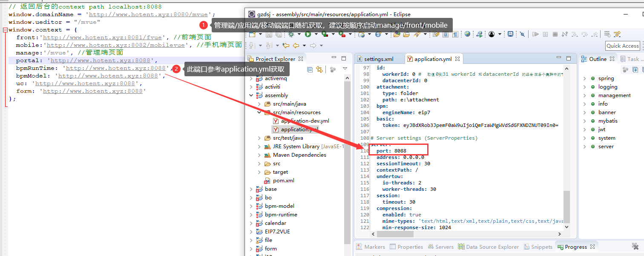Collapse the window.context code fold marker
644x256 pixels.
(x=5, y=30)
